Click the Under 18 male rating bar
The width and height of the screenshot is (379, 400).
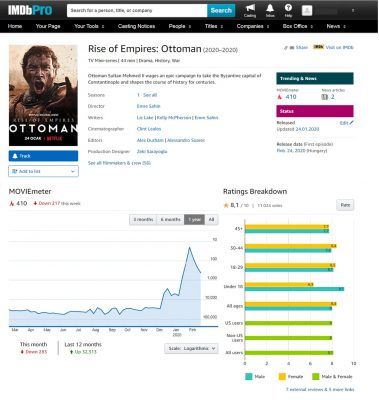[x=294, y=289]
